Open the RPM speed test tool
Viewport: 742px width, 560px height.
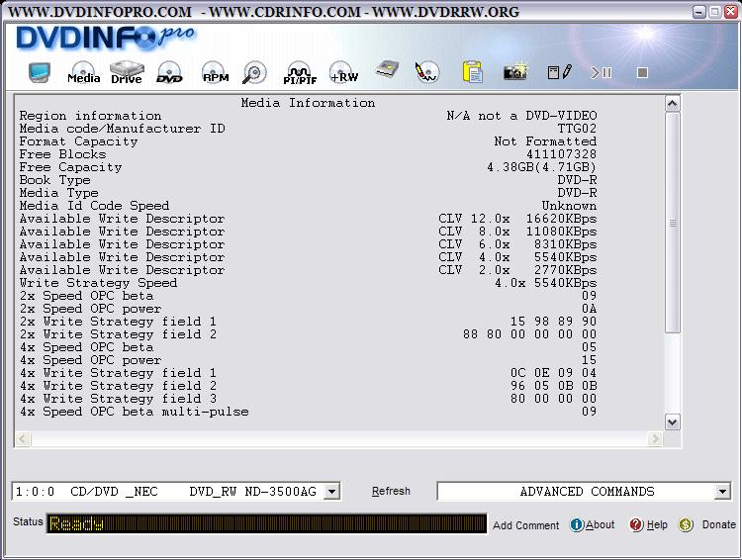(216, 72)
